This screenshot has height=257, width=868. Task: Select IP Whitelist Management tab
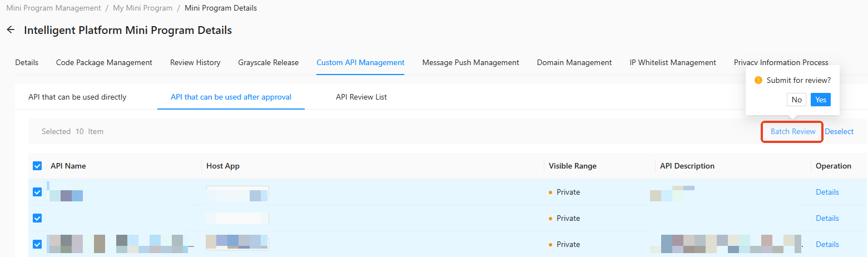tap(673, 62)
